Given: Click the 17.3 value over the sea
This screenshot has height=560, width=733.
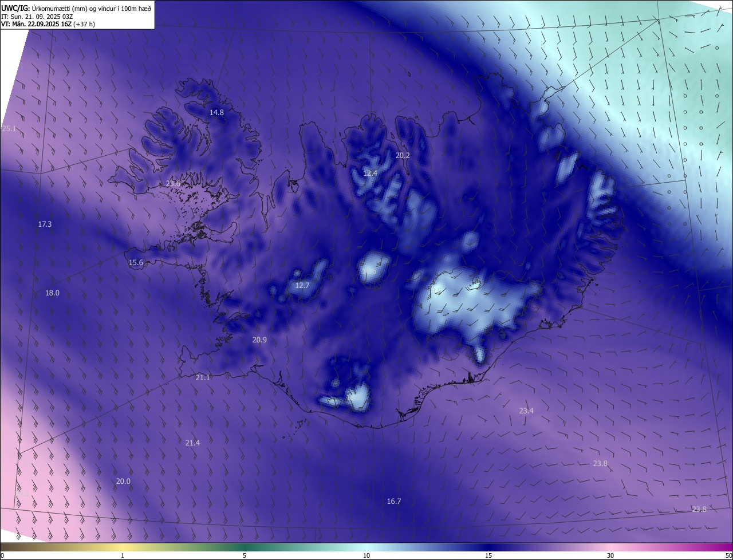Looking at the screenshot, I should click(45, 224).
